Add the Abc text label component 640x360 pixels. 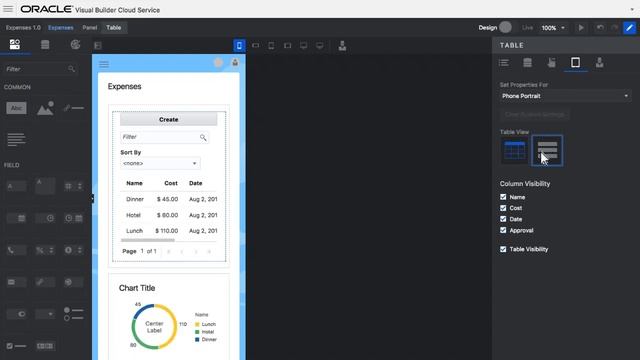pyautogui.click(x=16, y=108)
